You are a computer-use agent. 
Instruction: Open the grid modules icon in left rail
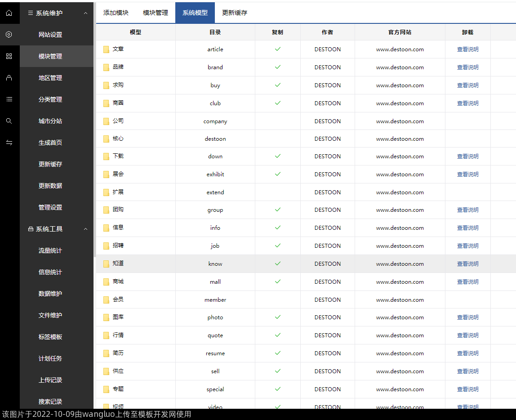coord(9,56)
